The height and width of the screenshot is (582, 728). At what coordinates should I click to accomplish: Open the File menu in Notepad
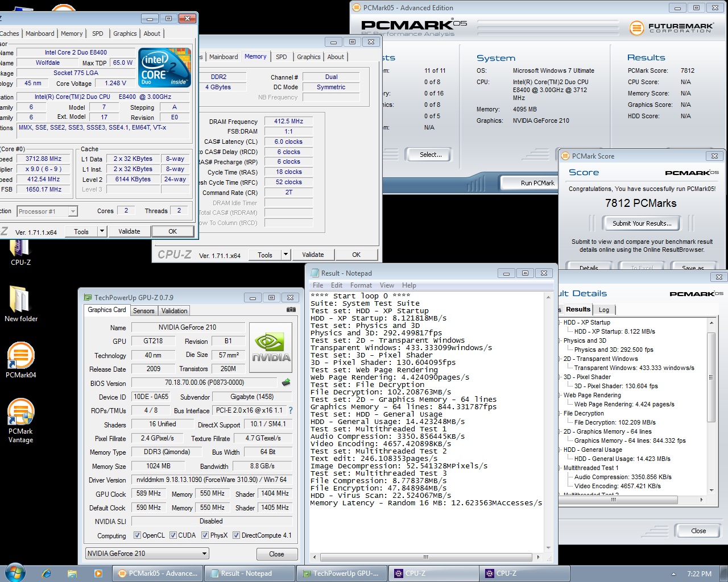tap(318, 285)
